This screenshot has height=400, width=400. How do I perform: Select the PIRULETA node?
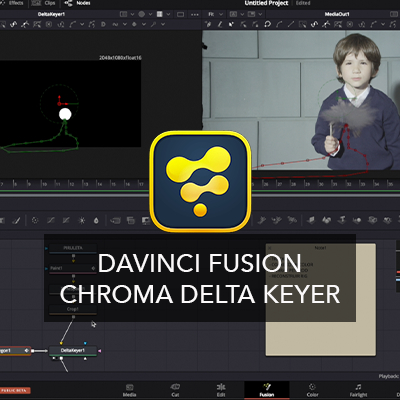(73, 248)
